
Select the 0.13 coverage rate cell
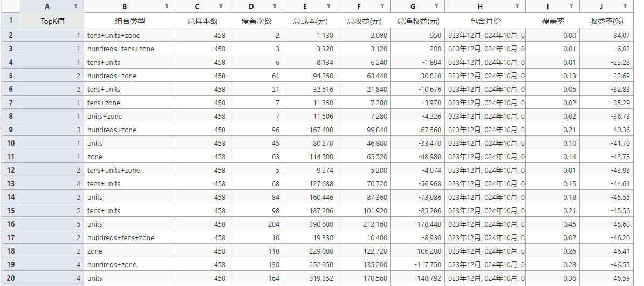pos(553,76)
